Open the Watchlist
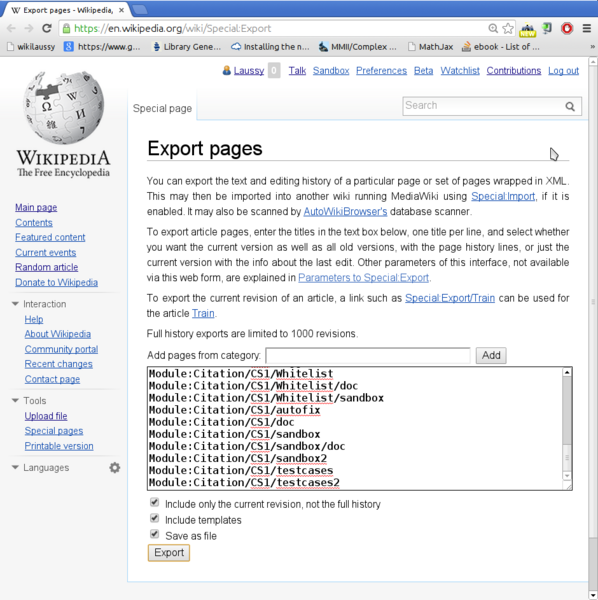The height and width of the screenshot is (600, 598). pyautogui.click(x=460, y=71)
